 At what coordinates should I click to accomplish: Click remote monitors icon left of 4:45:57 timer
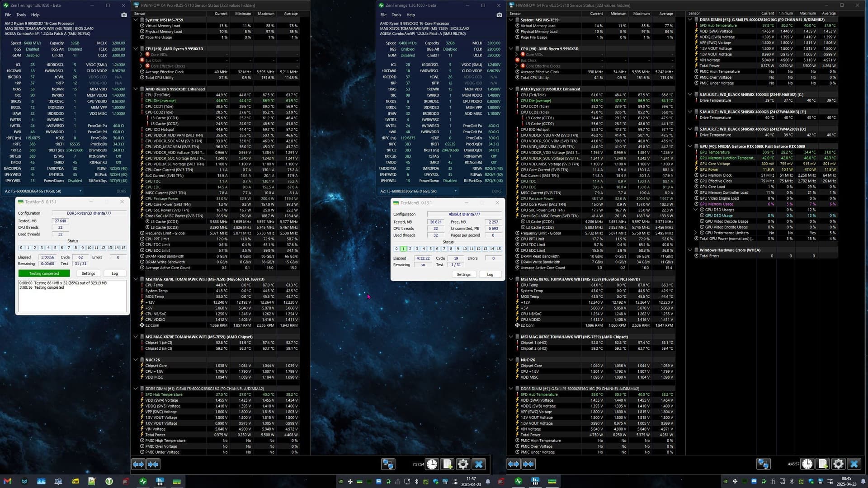(763, 464)
